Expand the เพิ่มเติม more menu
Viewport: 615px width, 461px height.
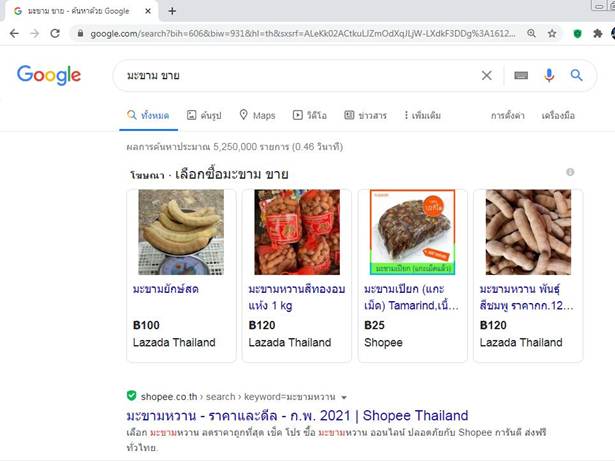[x=422, y=115]
